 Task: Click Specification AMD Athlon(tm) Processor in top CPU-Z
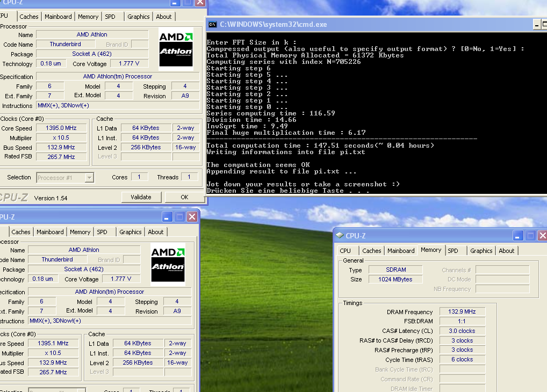pyautogui.click(x=118, y=76)
